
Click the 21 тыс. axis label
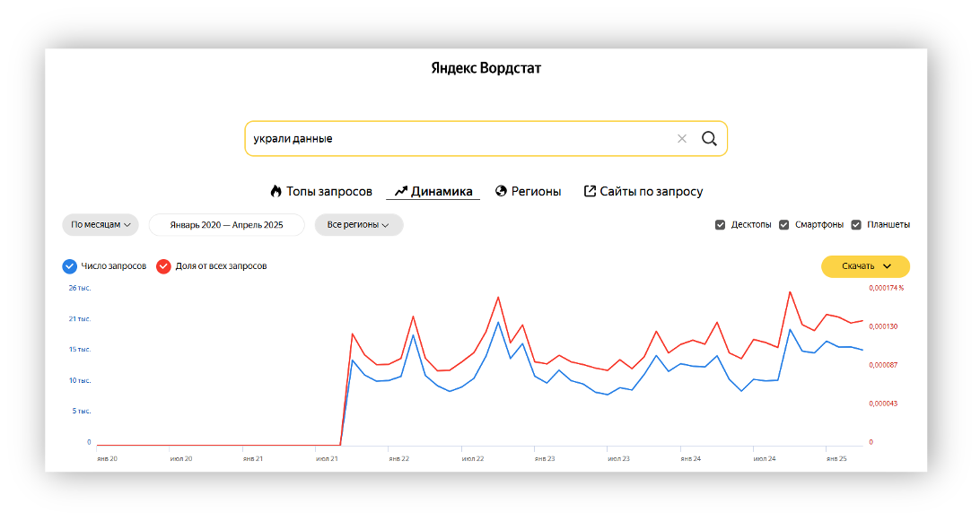click(x=80, y=318)
